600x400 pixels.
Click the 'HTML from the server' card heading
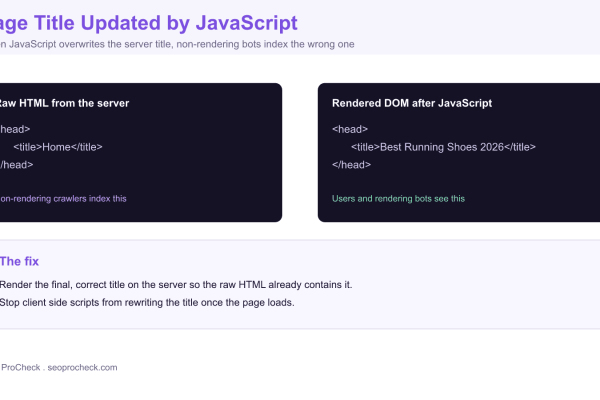(x=64, y=103)
